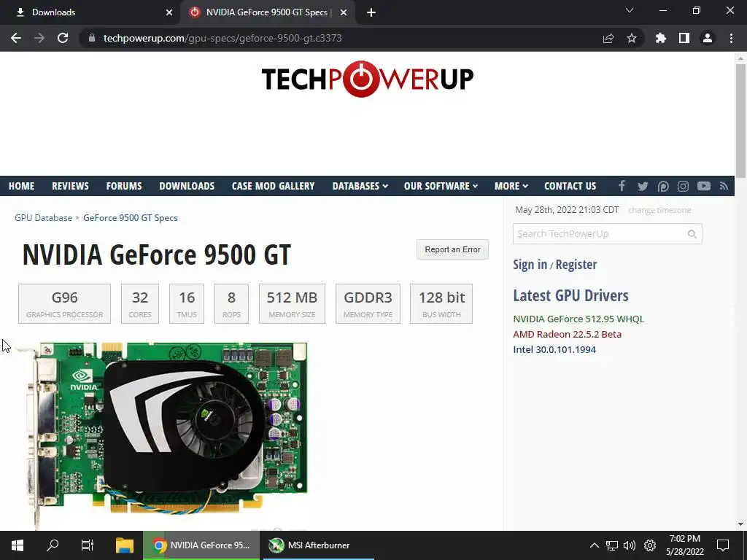The width and height of the screenshot is (747, 560).
Task: Click the 16 TMUs spec box
Action: 186,304
